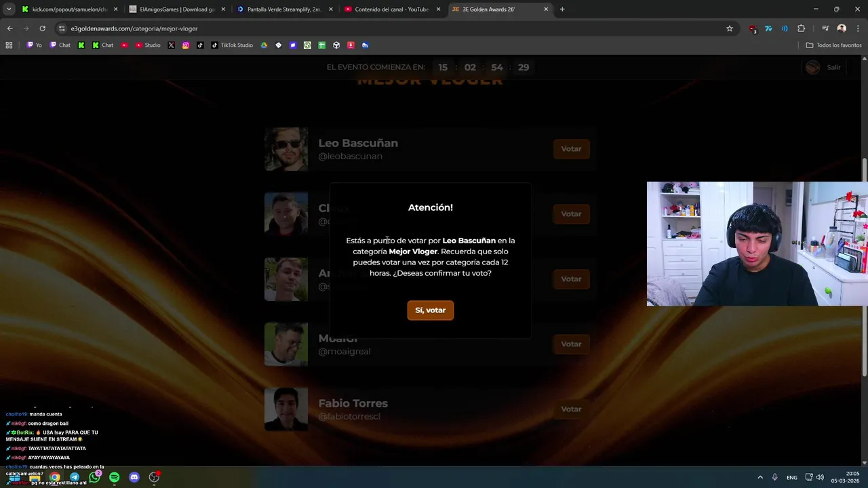Open a new browser tab
868x488 pixels.
click(x=562, y=9)
